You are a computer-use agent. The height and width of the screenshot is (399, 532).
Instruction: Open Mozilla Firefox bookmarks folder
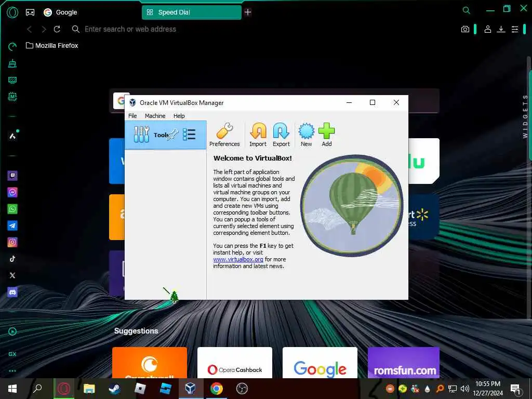[52, 46]
